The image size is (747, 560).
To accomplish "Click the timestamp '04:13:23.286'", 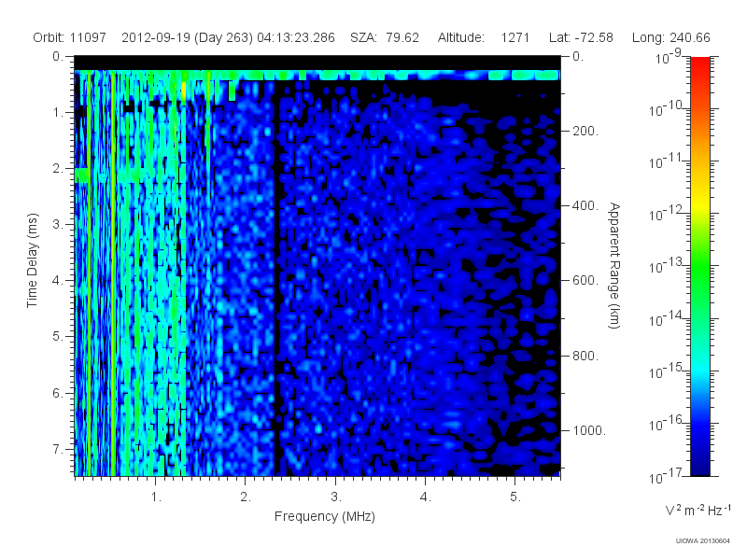I will click(x=296, y=37).
